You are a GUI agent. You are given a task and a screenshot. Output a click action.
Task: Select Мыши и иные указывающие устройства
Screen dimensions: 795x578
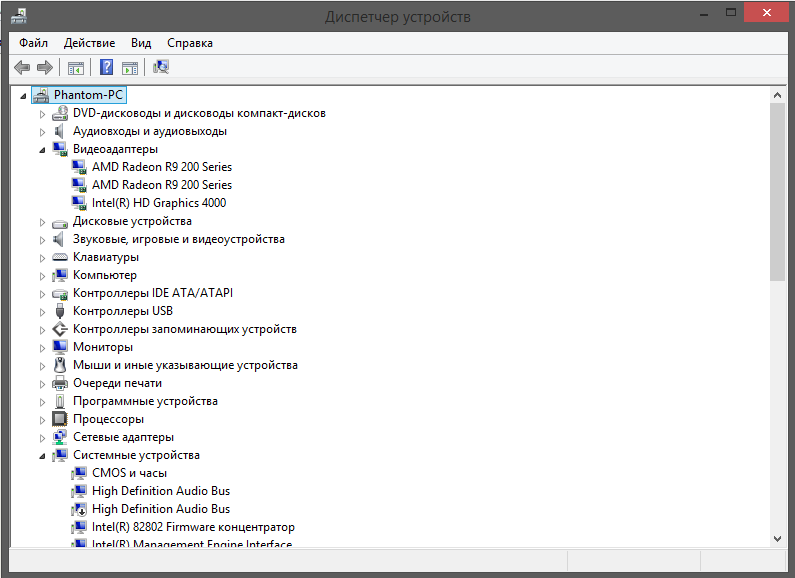point(185,365)
